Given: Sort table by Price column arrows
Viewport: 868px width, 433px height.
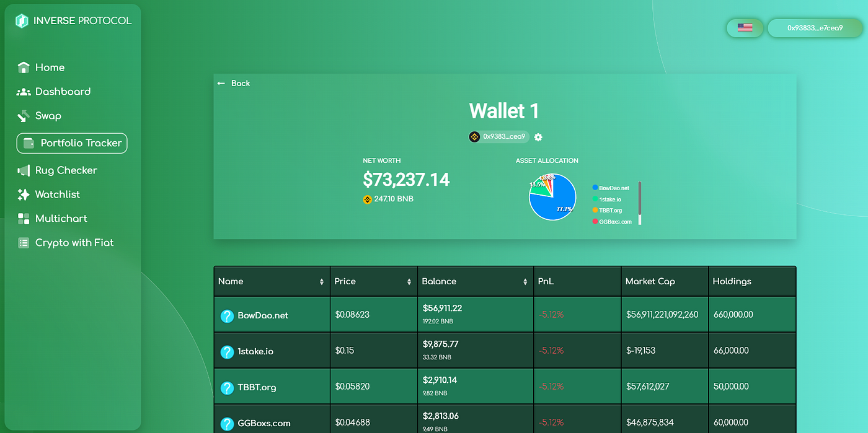Looking at the screenshot, I should click(x=409, y=282).
